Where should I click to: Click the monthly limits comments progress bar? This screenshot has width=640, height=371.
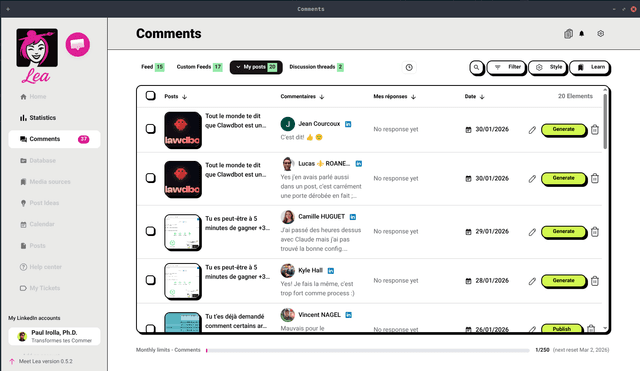368,350
